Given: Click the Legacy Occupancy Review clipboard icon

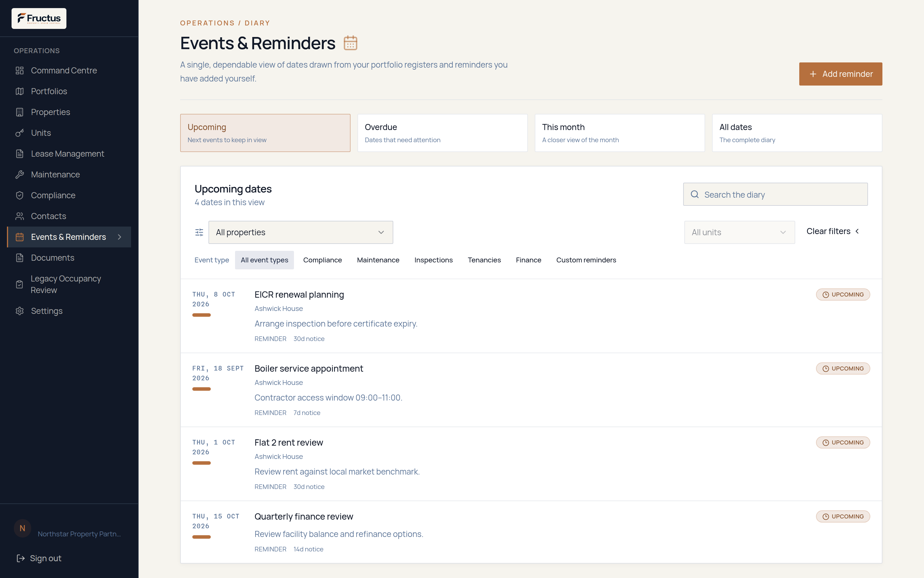Looking at the screenshot, I should tap(19, 284).
